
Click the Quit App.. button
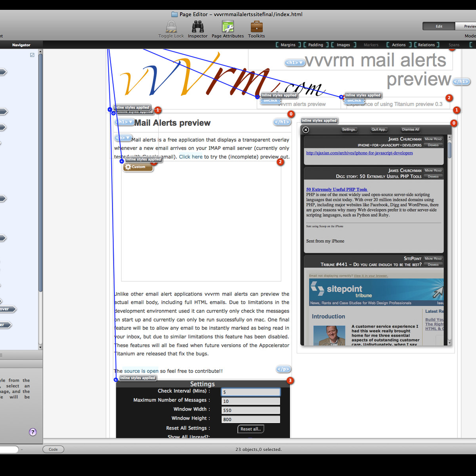point(379,129)
